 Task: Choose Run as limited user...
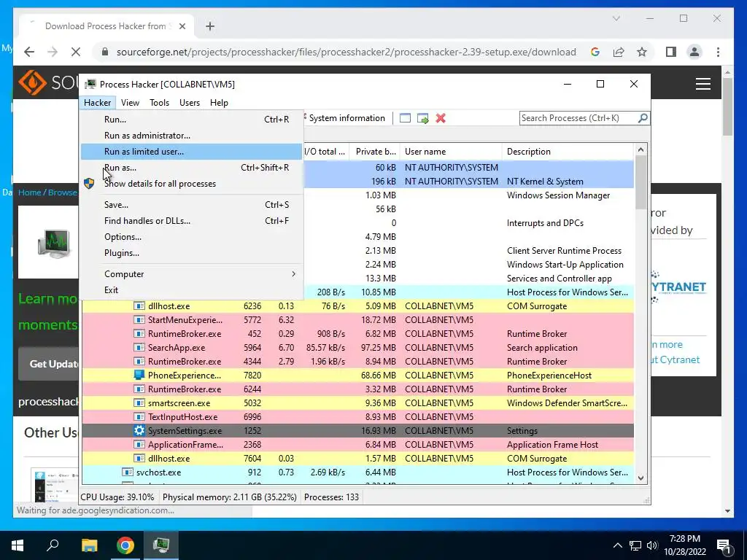coord(192,152)
